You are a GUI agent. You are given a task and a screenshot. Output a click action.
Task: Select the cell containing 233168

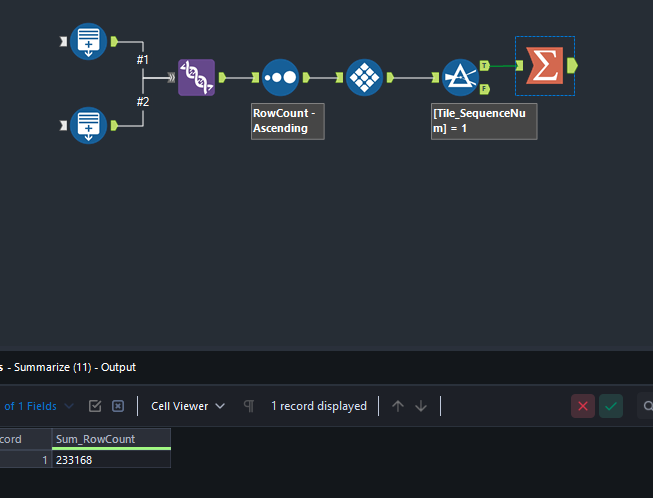pyautogui.click(x=111, y=460)
